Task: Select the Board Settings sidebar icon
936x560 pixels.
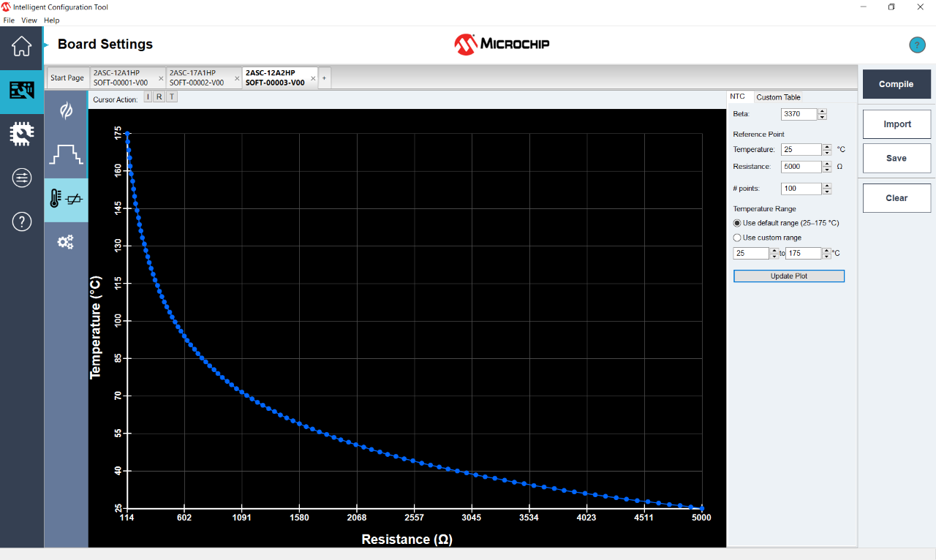Action: point(21,90)
